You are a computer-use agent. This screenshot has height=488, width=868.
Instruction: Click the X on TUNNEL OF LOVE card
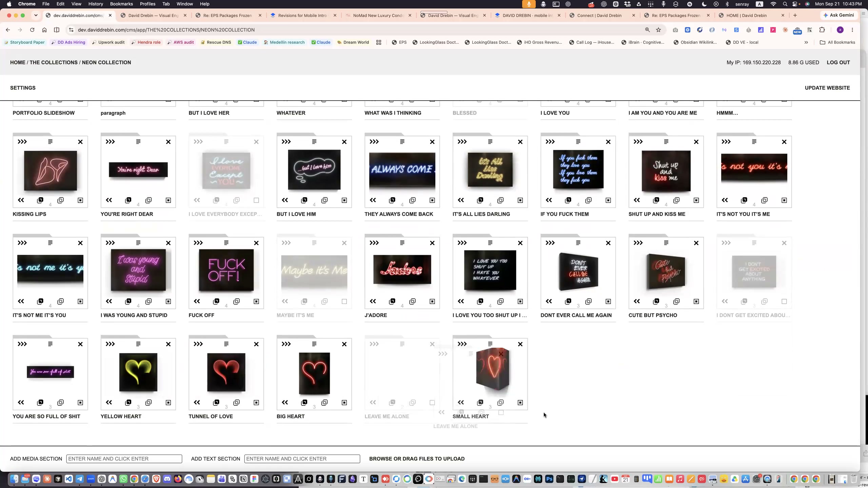(256, 344)
